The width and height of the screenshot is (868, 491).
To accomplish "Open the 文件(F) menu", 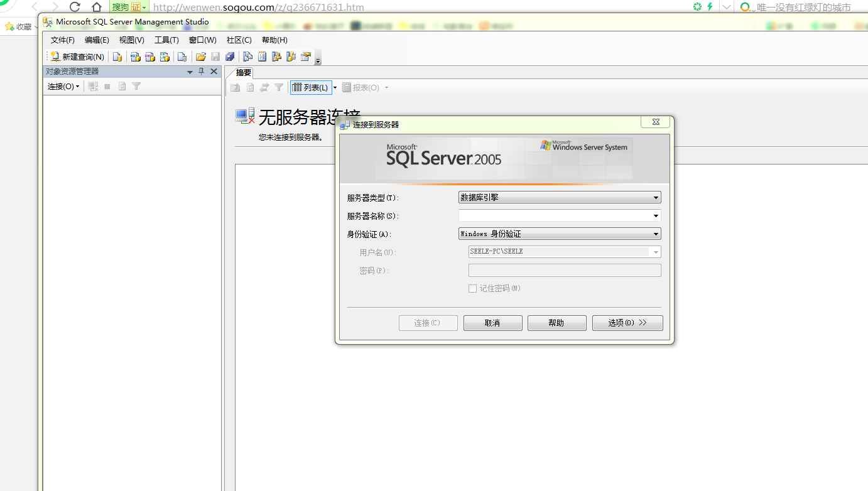I will [63, 40].
